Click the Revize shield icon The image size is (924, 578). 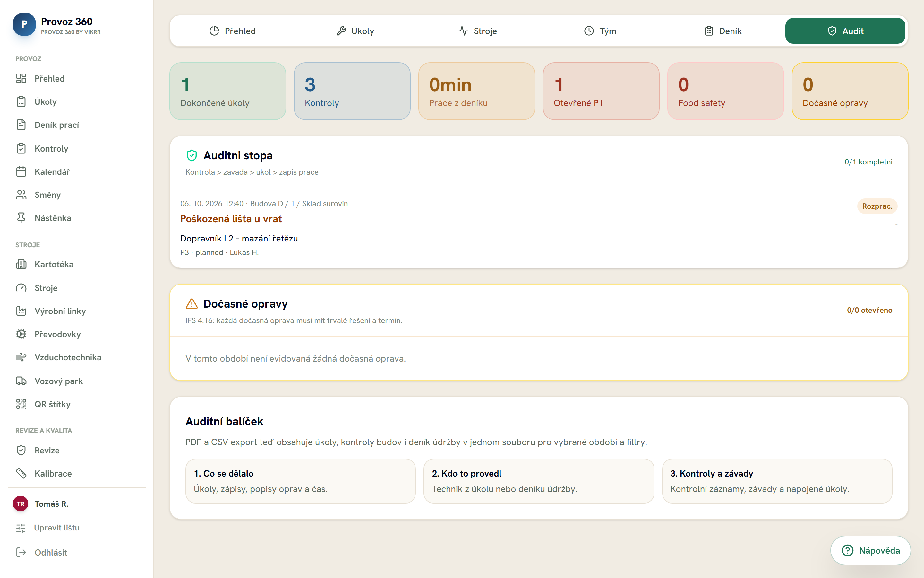[x=21, y=450]
